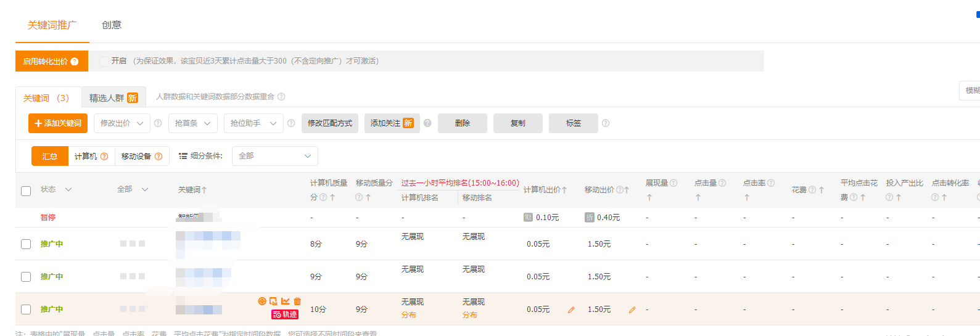980x336 pixels.
Task: Enable the 开启 conversion bidding checkbox
Action: (x=104, y=61)
